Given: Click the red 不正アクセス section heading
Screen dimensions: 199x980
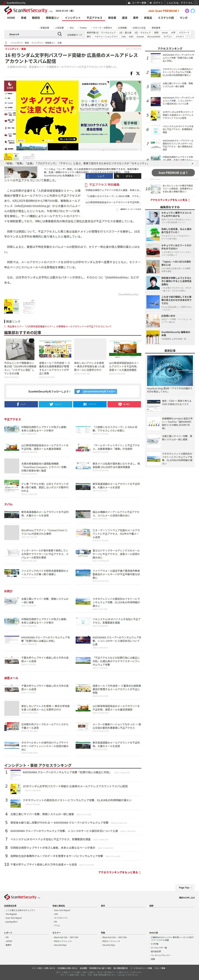Looking at the screenshot, I should click(13, 419).
